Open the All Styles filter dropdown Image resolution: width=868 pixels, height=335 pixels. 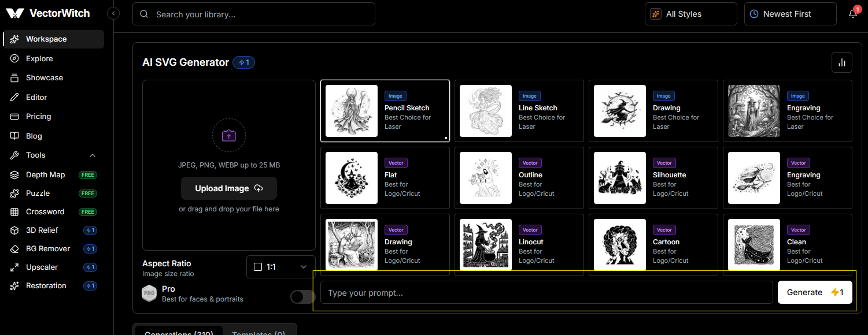[x=691, y=14]
